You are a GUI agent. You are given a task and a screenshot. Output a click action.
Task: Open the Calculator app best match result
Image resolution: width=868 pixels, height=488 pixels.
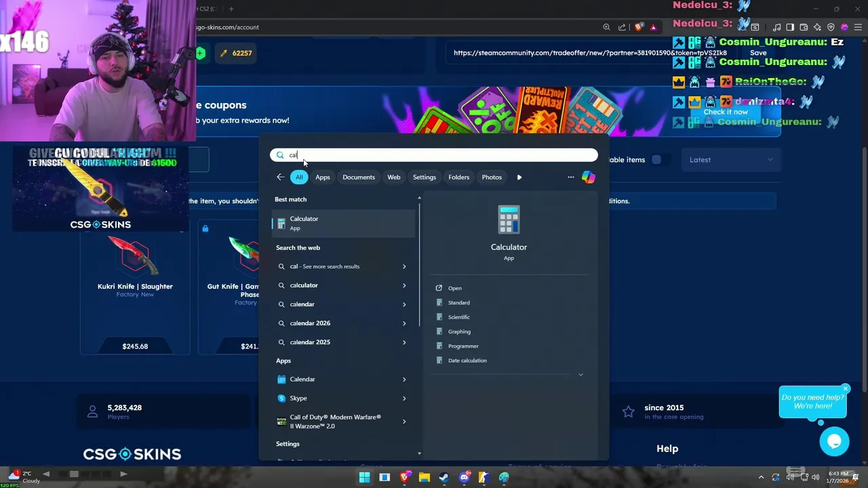coord(343,223)
